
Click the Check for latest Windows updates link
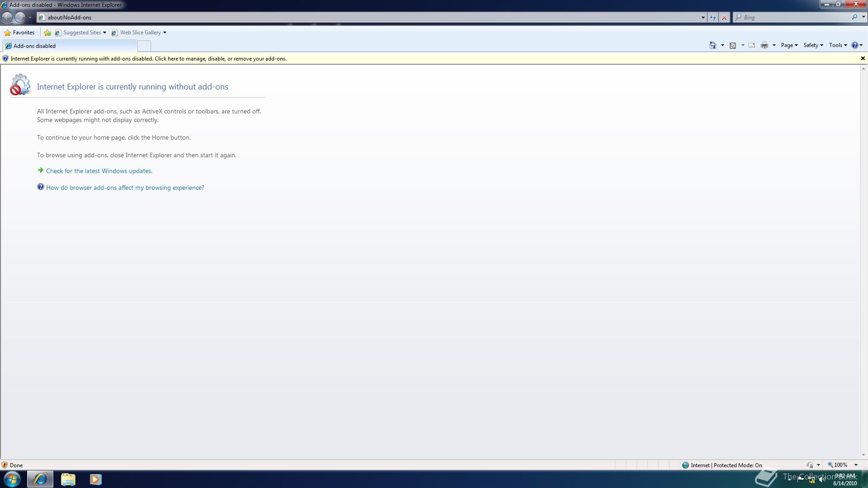pos(99,171)
